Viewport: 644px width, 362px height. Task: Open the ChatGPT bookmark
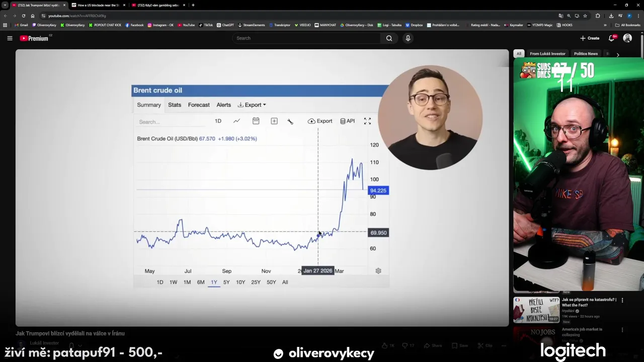click(225, 25)
